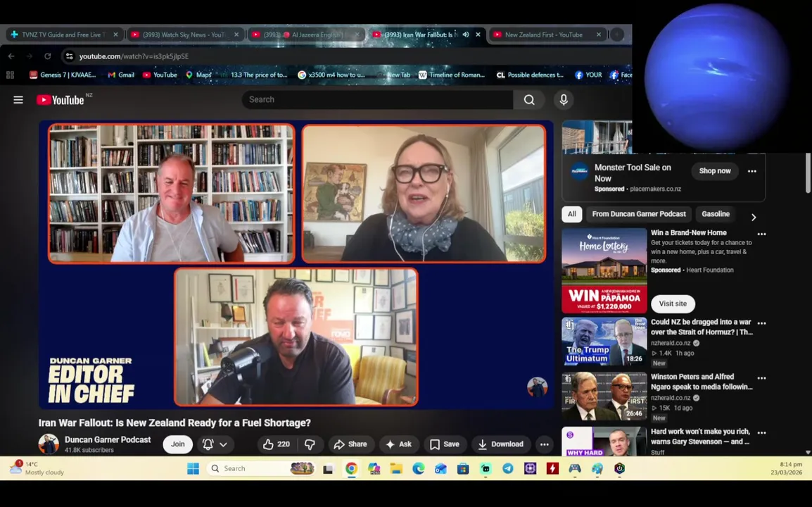Open the x3500 m4 how to bookmark

331,75
